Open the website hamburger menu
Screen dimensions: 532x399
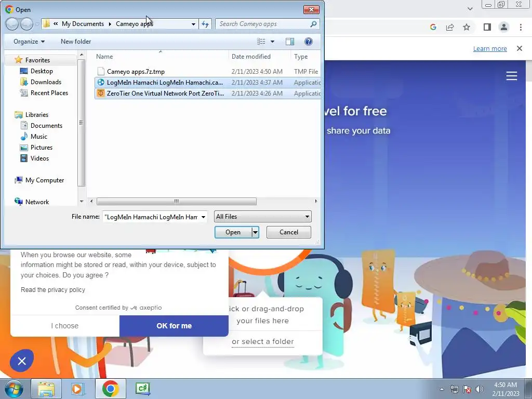click(x=512, y=76)
